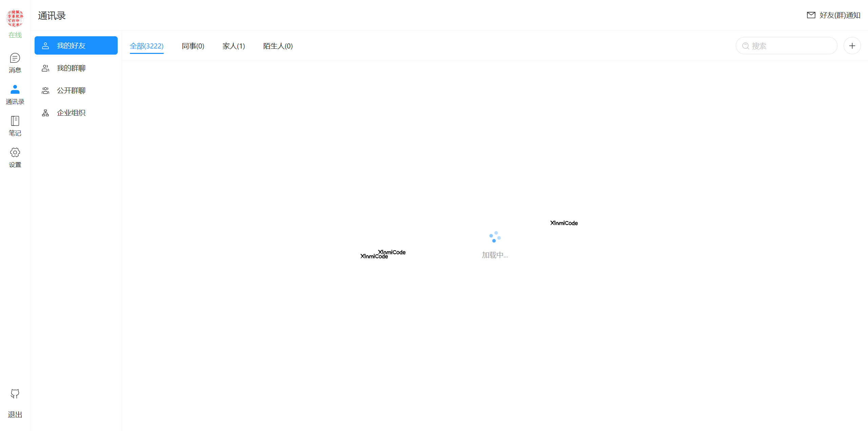868x431 pixels.
Task: Click the 在线 status label
Action: pos(15,35)
